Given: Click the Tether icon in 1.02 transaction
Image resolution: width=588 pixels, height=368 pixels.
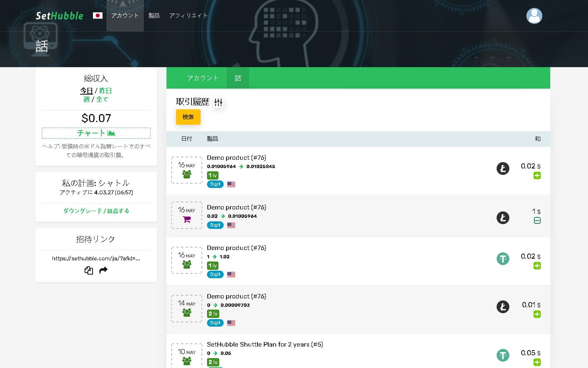Looking at the screenshot, I should [x=503, y=259].
